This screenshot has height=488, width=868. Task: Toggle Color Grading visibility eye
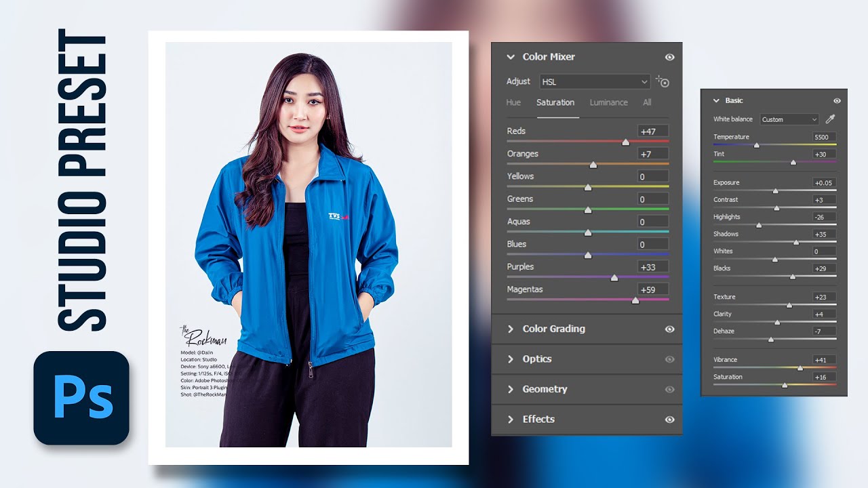pos(669,329)
